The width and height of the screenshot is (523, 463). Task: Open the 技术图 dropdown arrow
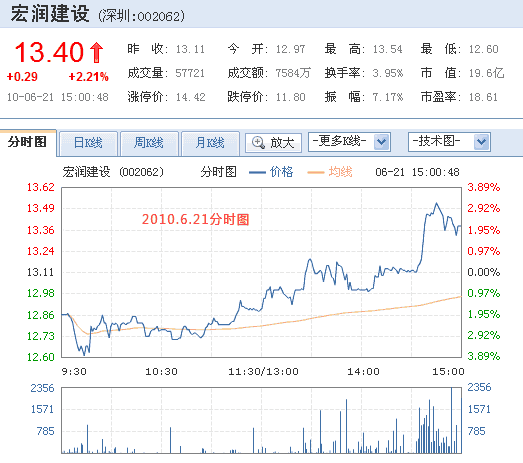(481, 142)
